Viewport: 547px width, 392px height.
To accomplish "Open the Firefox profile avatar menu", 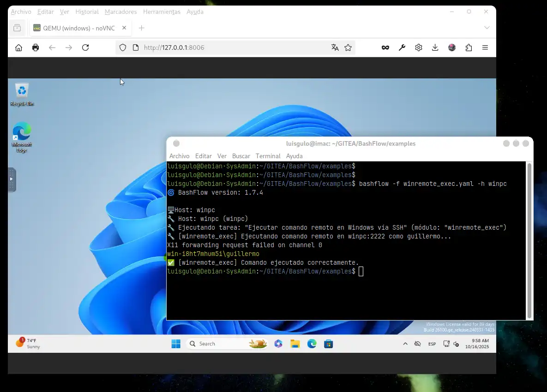I will pyautogui.click(x=451, y=47).
